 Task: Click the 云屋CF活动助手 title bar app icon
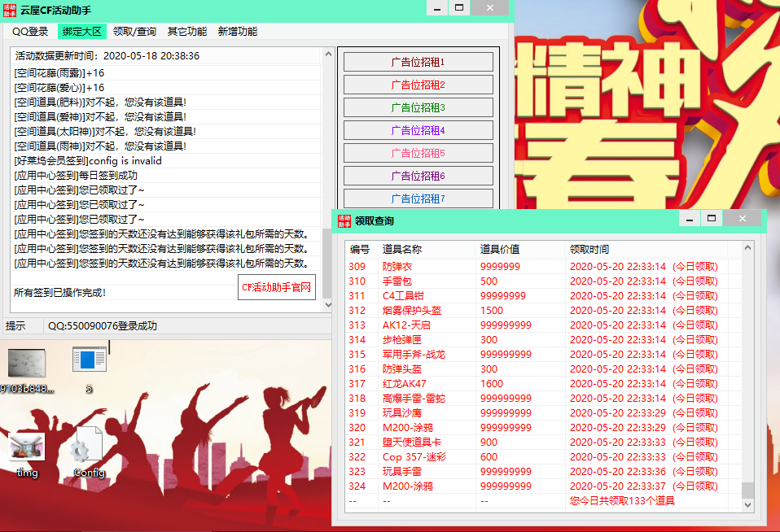[10, 9]
